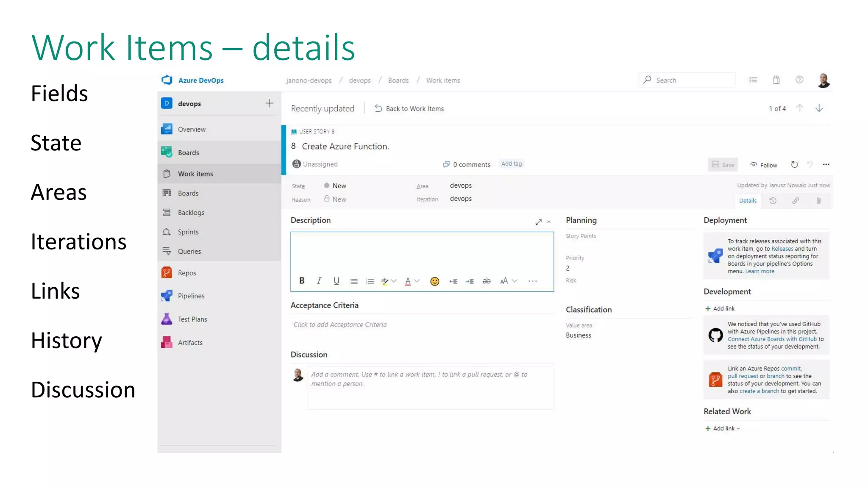Toggle underline formatting
Screen dimensions: 868x488
337,280
